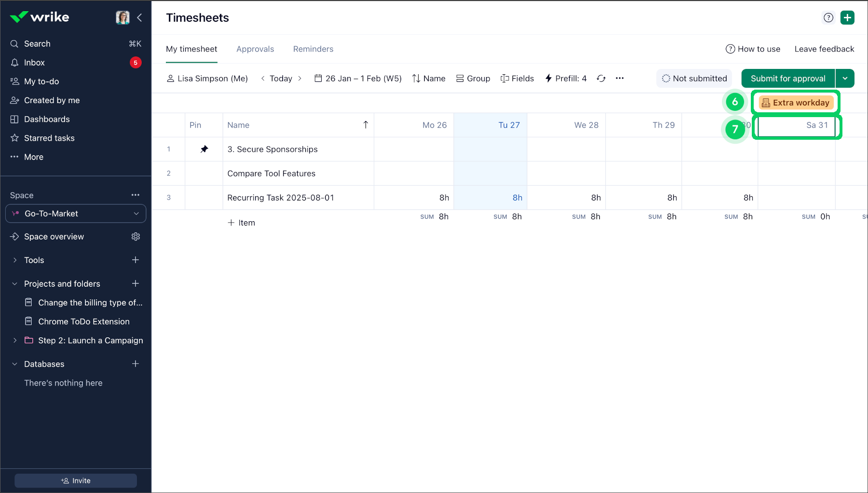Click the Space section three-dot menu

tap(136, 195)
